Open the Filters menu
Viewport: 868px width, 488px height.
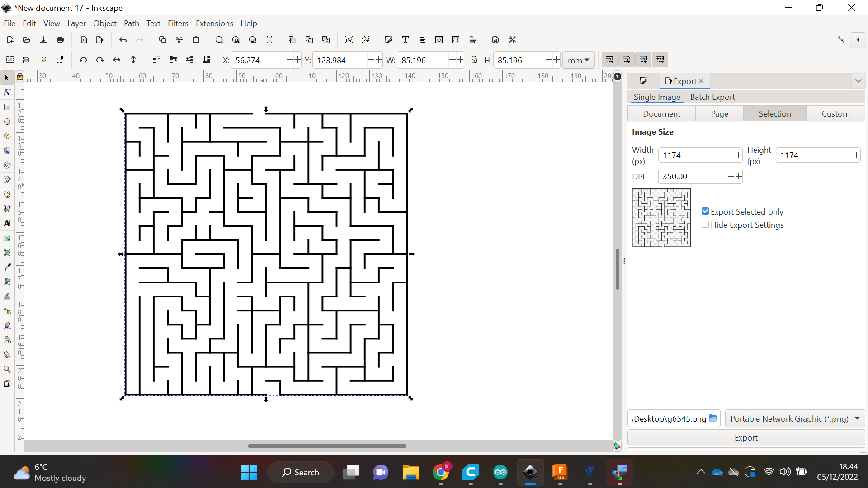click(x=178, y=23)
